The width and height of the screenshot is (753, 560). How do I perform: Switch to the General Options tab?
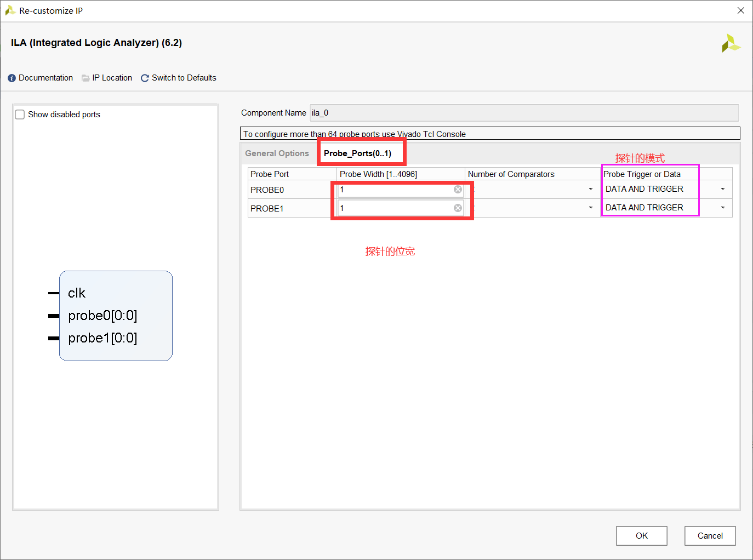tap(277, 153)
